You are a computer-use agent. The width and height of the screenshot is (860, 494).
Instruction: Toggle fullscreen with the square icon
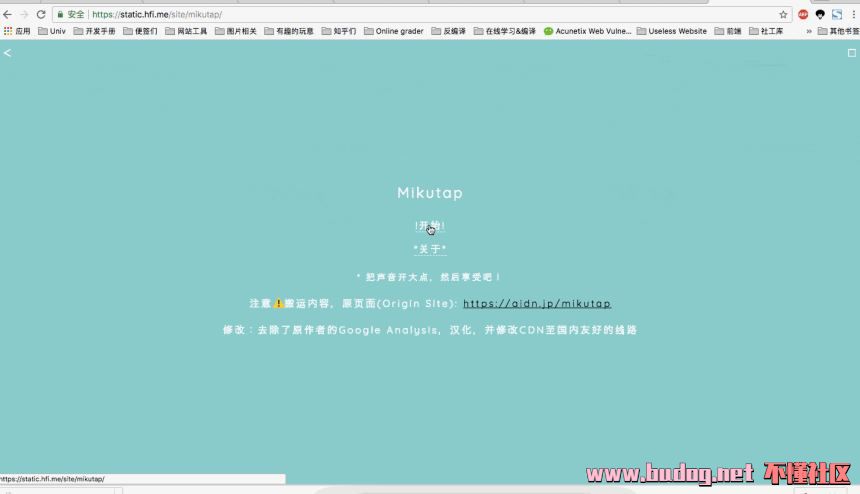(852, 53)
